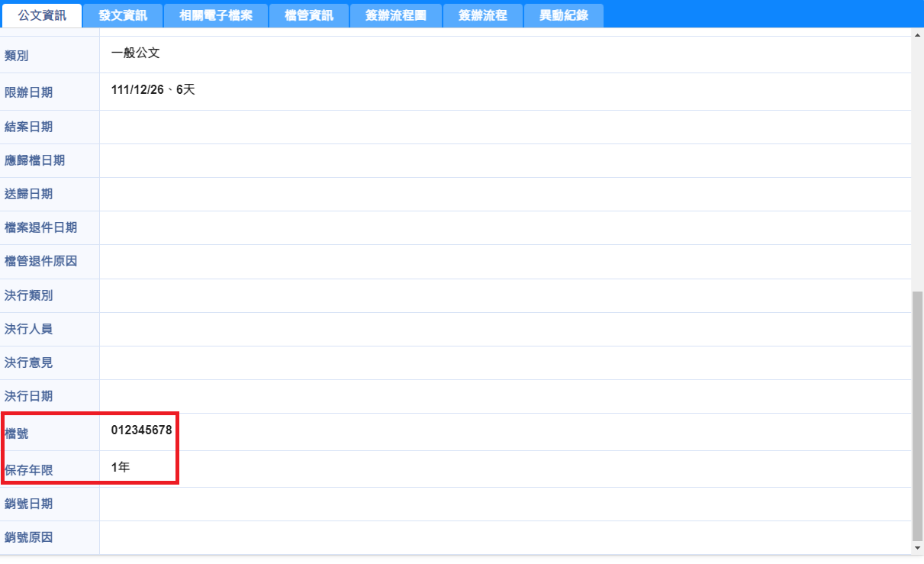Screen dimensions: 924x564
Task: Select the 結案日期 row label
Action: pos(29,127)
